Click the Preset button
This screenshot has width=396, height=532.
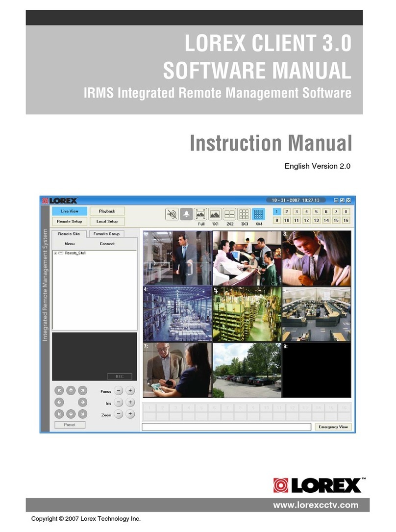[70, 425]
